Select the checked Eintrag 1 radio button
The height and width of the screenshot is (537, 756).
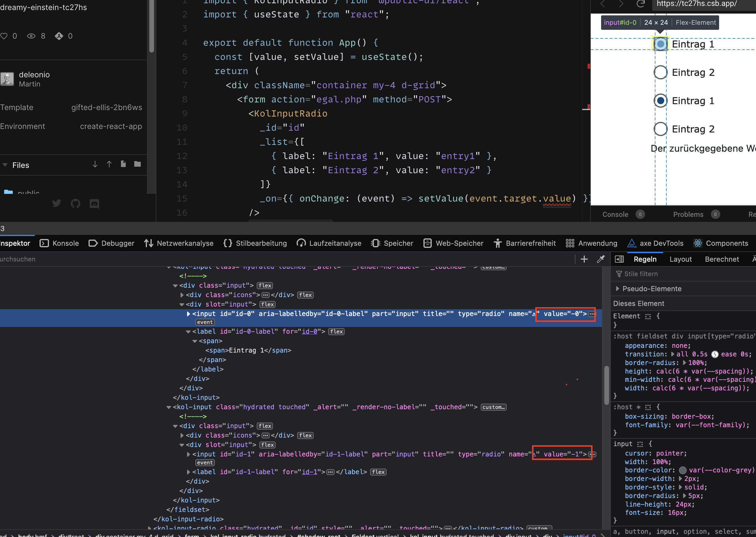point(660,101)
